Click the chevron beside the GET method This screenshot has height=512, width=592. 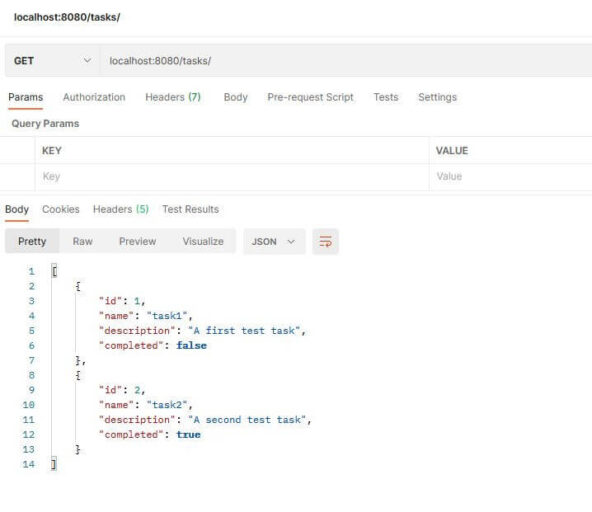tap(87, 61)
